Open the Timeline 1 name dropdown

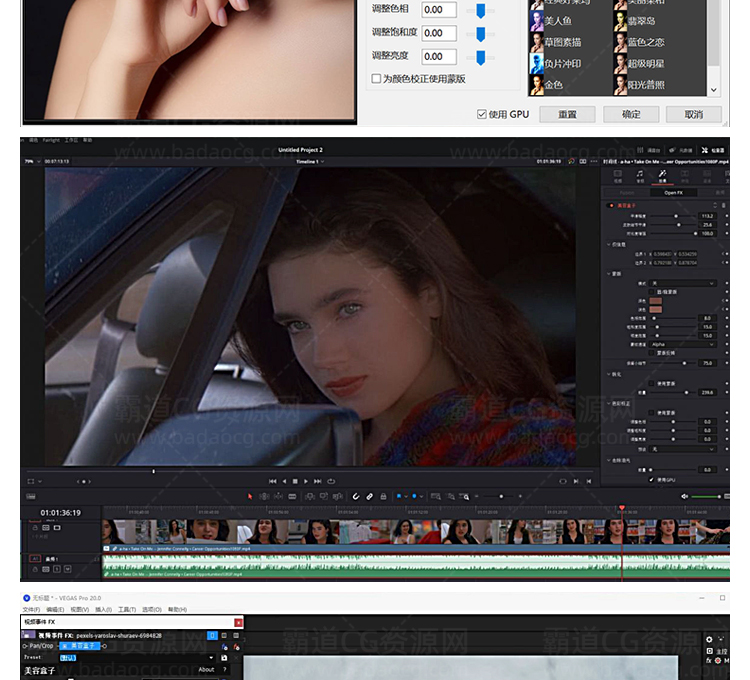310,162
